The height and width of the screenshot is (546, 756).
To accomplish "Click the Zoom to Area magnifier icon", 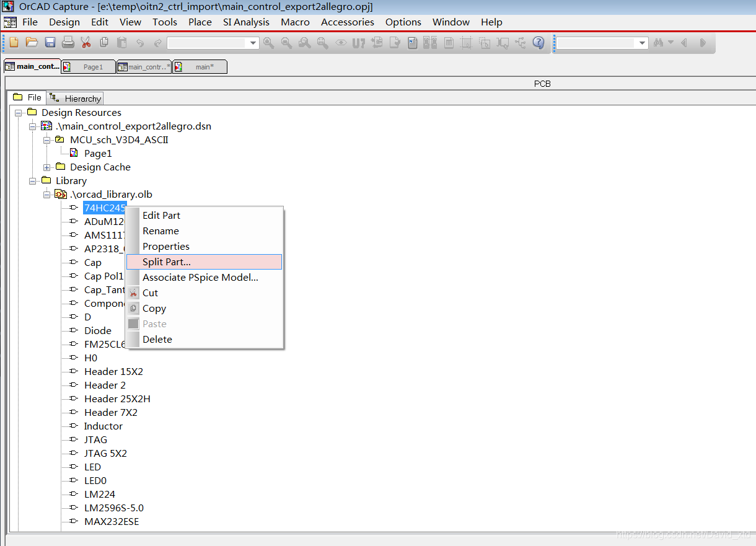I will 304,43.
